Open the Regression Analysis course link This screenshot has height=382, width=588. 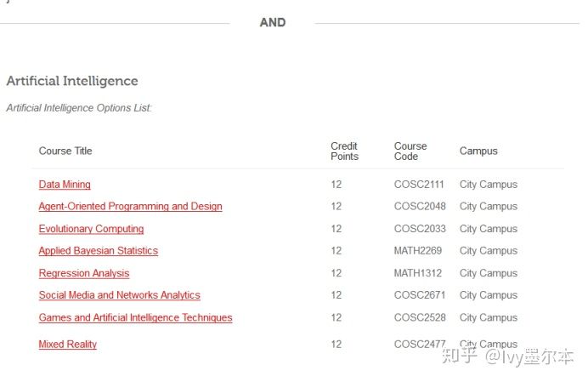[84, 273]
